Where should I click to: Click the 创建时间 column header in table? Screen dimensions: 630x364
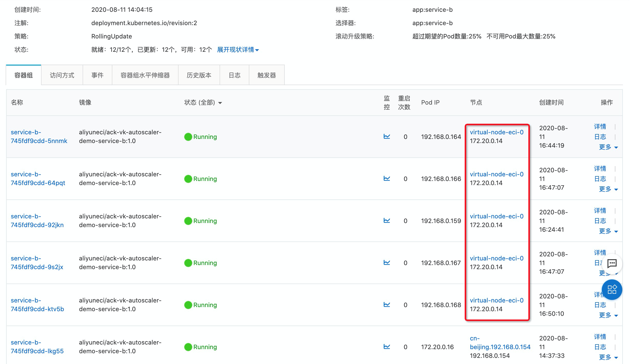tap(551, 103)
